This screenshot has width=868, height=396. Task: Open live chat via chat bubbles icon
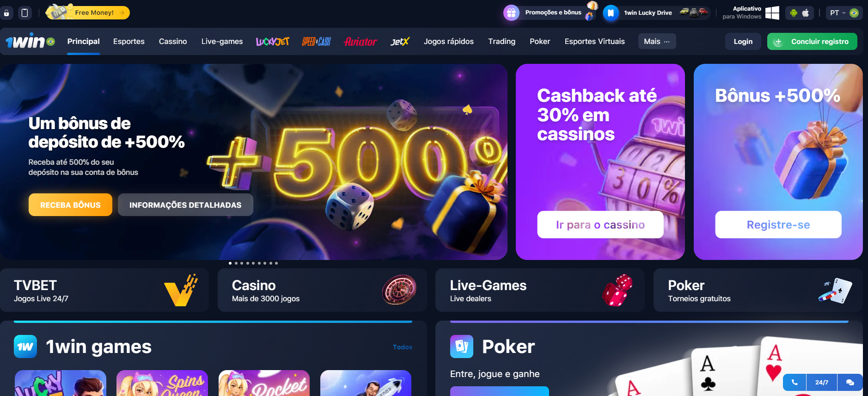click(850, 382)
